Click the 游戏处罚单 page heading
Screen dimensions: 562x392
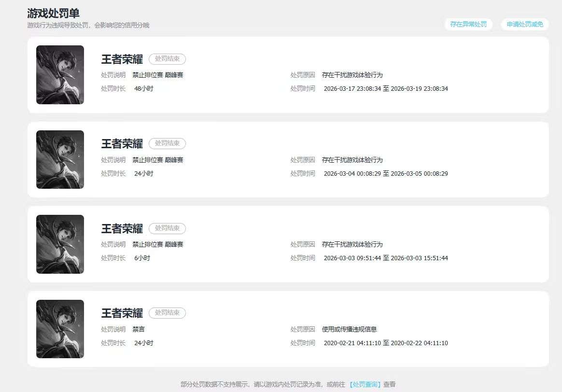point(54,13)
